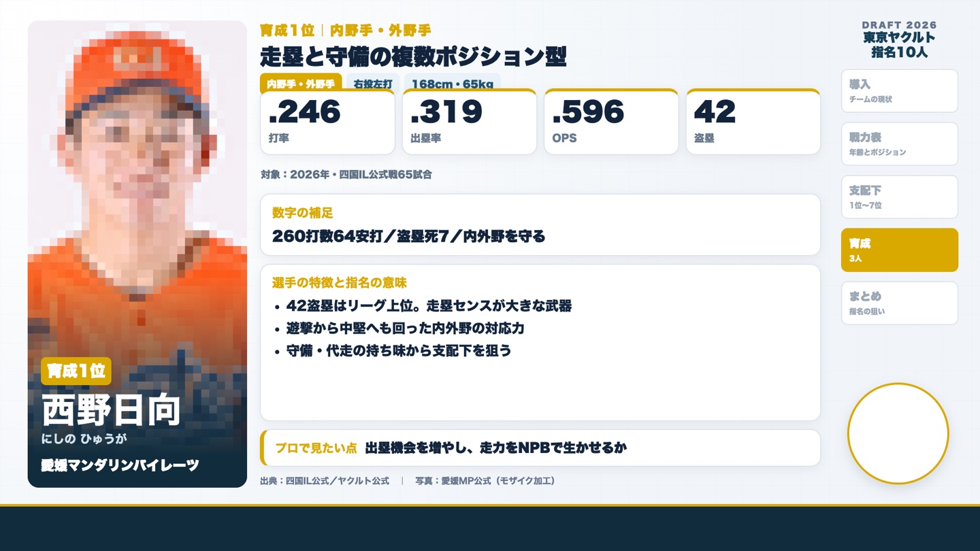Screen dimensions: 980x551
Task: Open the 導入 section in the sidebar
Action: click(x=899, y=91)
